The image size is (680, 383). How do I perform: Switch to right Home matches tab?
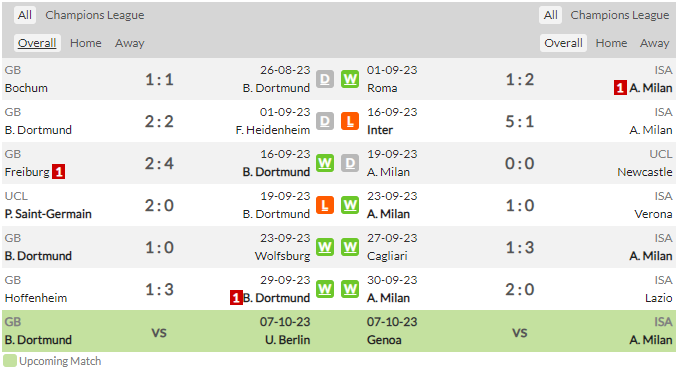click(611, 43)
